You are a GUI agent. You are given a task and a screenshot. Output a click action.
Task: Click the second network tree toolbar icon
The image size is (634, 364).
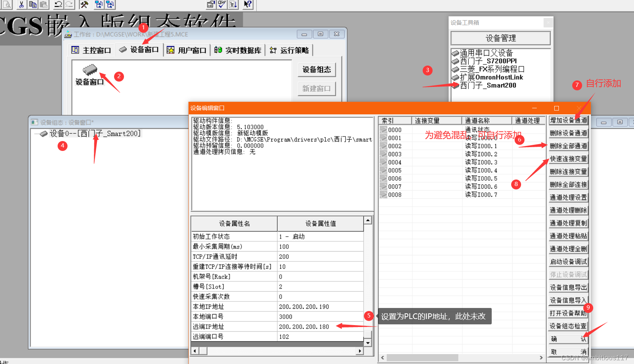click(110, 5)
